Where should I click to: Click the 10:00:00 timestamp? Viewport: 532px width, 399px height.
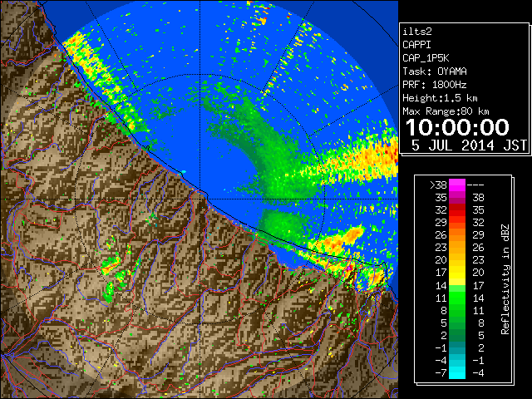coord(457,127)
